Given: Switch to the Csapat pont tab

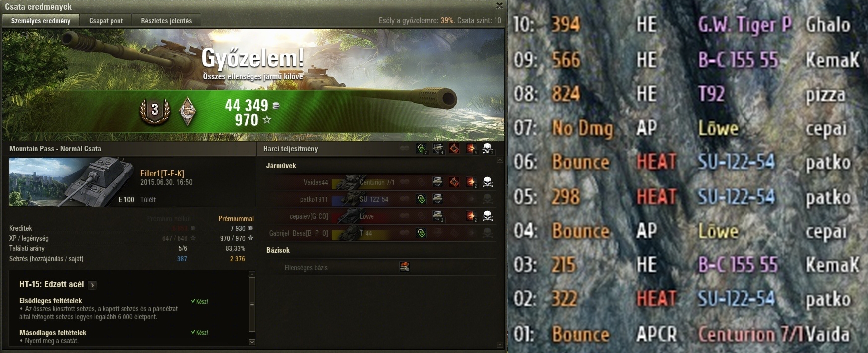Looking at the screenshot, I should (106, 21).
